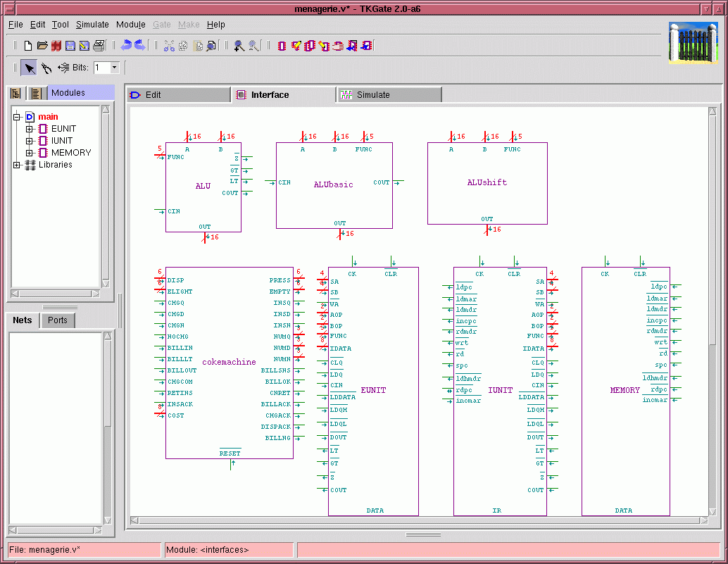728x564 pixels.
Task: Click the Redo arrow icon
Action: 140,46
